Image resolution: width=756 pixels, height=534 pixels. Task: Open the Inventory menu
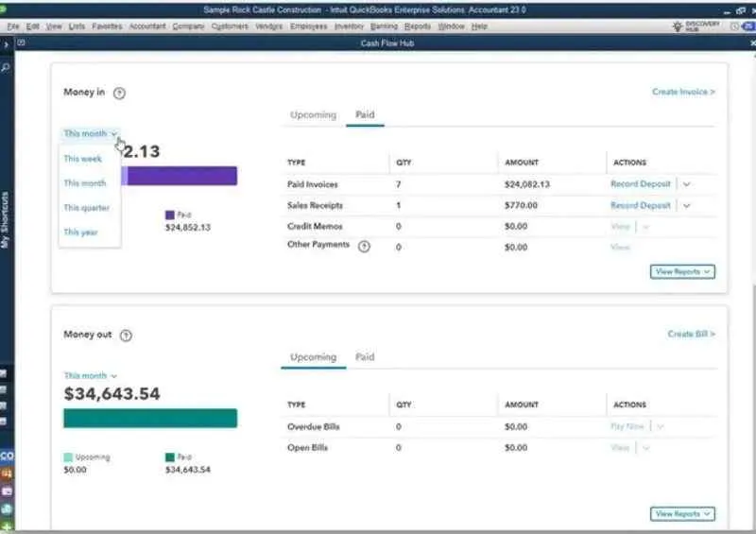[x=349, y=26]
